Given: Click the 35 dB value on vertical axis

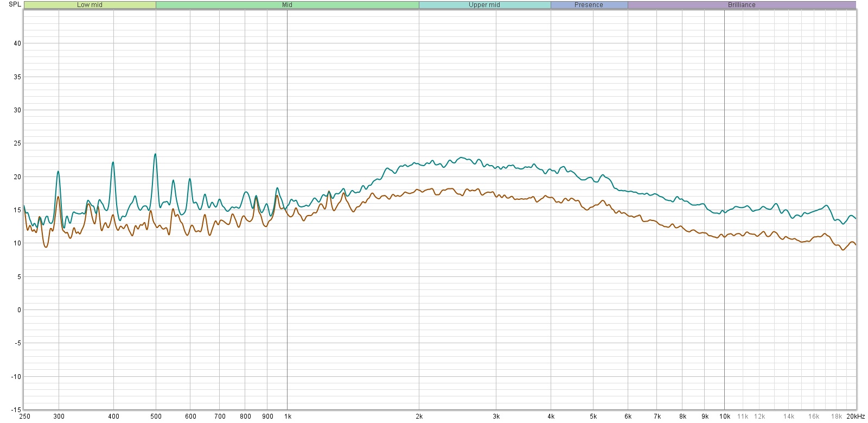Looking at the screenshot, I should [x=17, y=77].
